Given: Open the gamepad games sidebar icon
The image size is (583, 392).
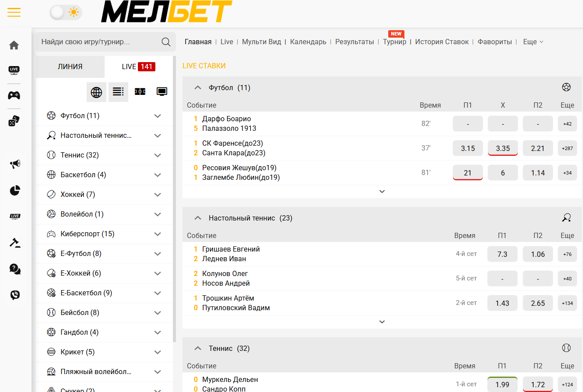Looking at the screenshot, I should click(14, 95).
